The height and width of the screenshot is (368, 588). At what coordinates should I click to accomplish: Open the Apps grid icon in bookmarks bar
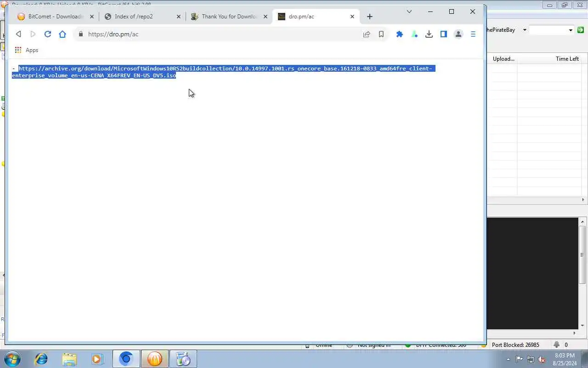(18, 50)
